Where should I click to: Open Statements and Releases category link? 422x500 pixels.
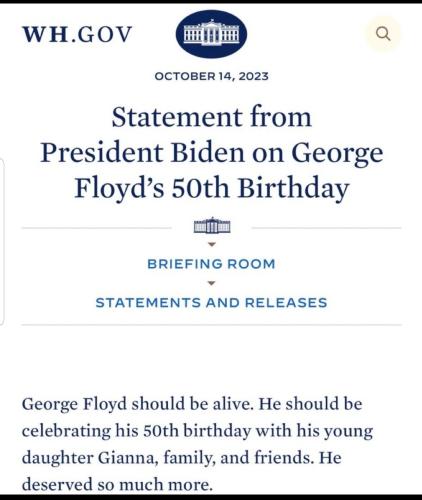211,302
